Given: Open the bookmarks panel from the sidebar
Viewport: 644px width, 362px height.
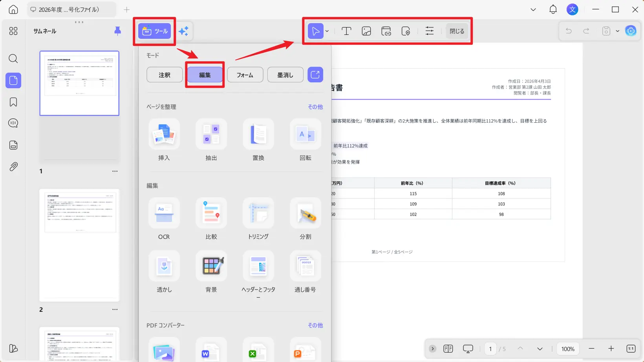Looking at the screenshot, I should pyautogui.click(x=13, y=102).
